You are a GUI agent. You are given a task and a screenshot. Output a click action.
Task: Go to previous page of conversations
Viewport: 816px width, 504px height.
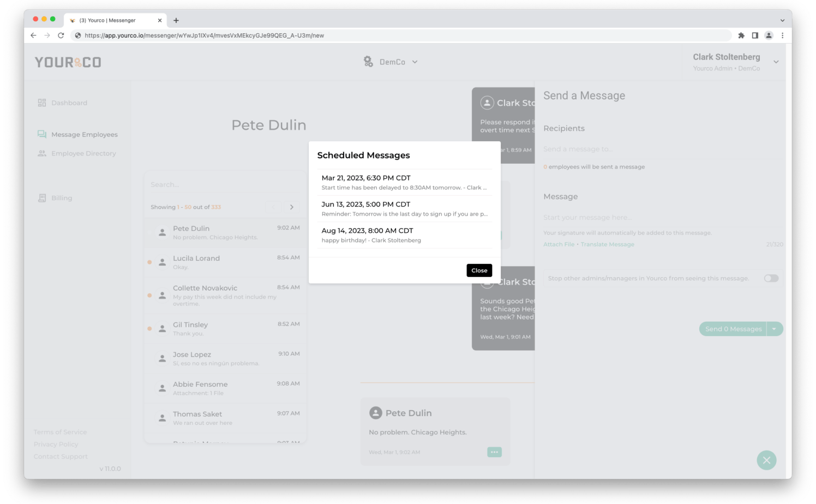[x=274, y=207]
